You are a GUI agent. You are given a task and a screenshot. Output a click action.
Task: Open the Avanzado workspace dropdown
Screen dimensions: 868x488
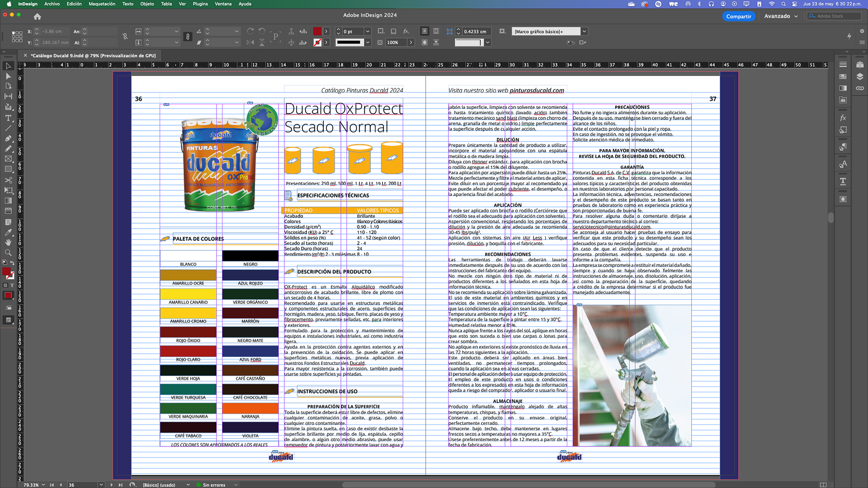coord(781,16)
